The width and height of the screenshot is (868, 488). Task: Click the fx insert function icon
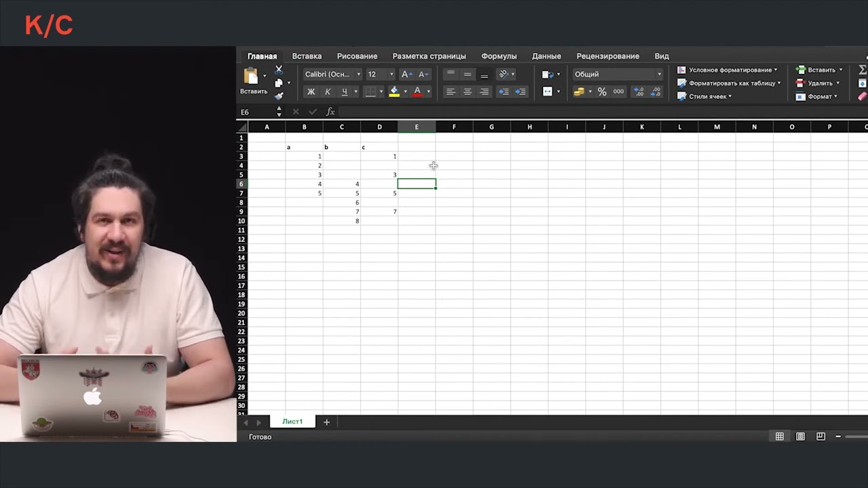[330, 112]
